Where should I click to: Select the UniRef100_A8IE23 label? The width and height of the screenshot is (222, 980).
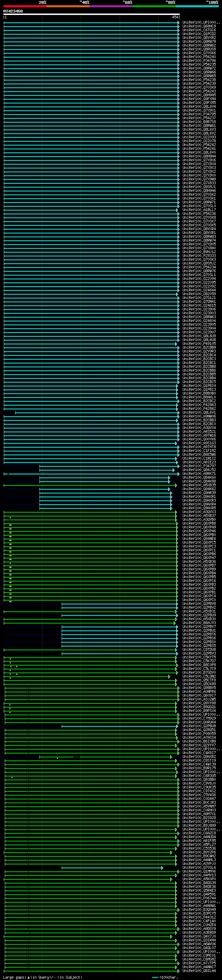(199, 462)
